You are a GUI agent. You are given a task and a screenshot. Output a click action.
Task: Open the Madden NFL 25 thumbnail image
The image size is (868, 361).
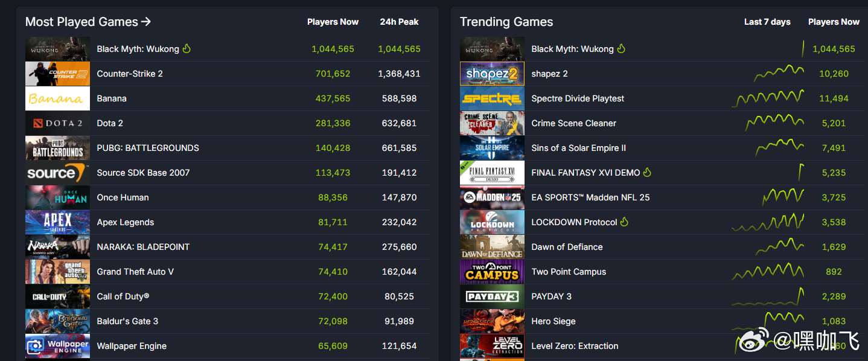(x=492, y=197)
